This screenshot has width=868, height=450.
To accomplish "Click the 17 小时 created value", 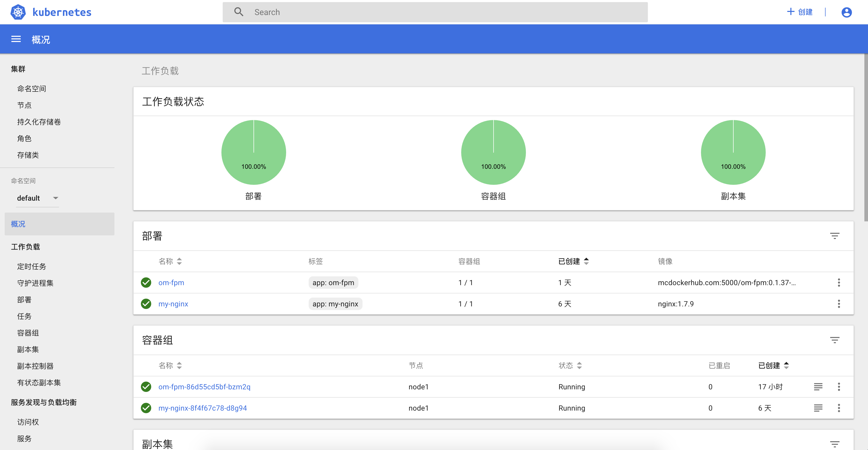I will point(770,386).
